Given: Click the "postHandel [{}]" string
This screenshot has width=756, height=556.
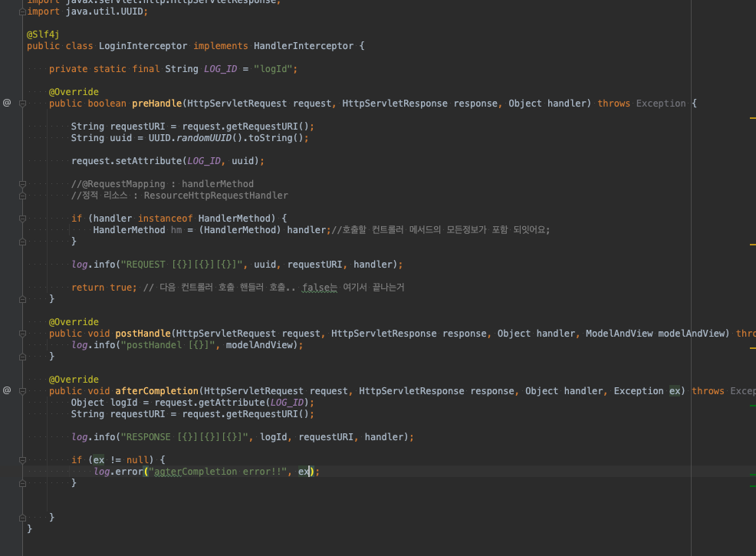Looking at the screenshot, I should pos(170,345).
